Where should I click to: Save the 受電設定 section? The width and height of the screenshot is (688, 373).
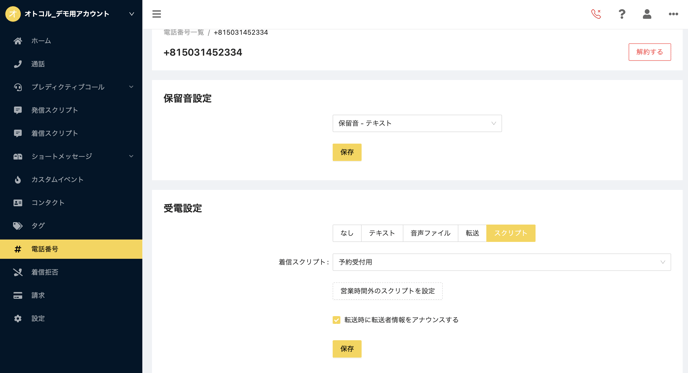point(347,349)
